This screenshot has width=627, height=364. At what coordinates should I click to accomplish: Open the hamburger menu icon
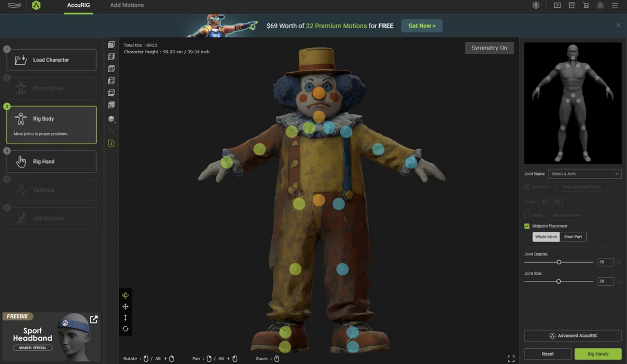pyautogui.click(x=615, y=5)
